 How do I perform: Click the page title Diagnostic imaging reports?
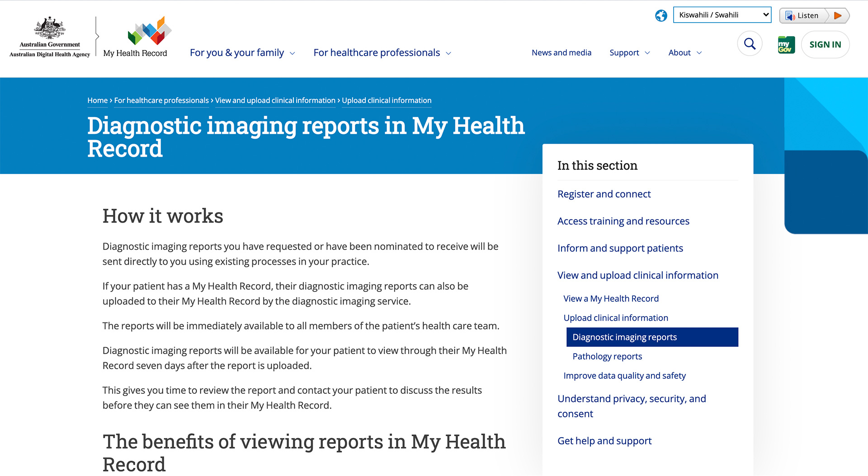[306, 137]
